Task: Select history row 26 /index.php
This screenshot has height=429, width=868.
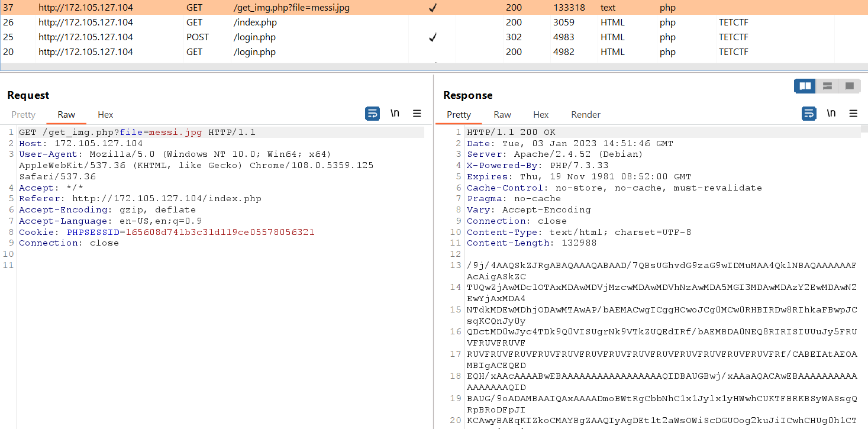Action: pyautogui.click(x=434, y=22)
